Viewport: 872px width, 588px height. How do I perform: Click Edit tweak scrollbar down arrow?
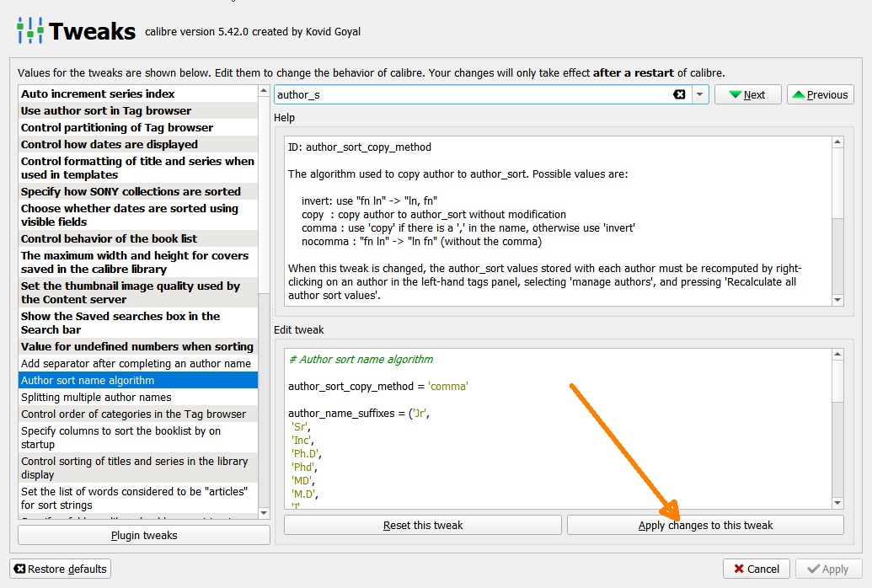837,503
